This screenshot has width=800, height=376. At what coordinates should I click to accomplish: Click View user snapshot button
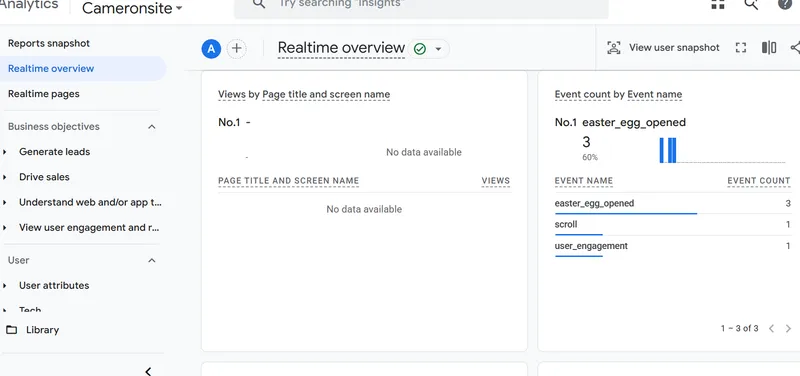[x=663, y=47]
